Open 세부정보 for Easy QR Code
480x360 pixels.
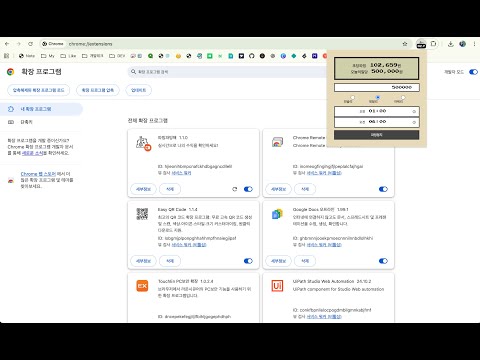point(143,261)
